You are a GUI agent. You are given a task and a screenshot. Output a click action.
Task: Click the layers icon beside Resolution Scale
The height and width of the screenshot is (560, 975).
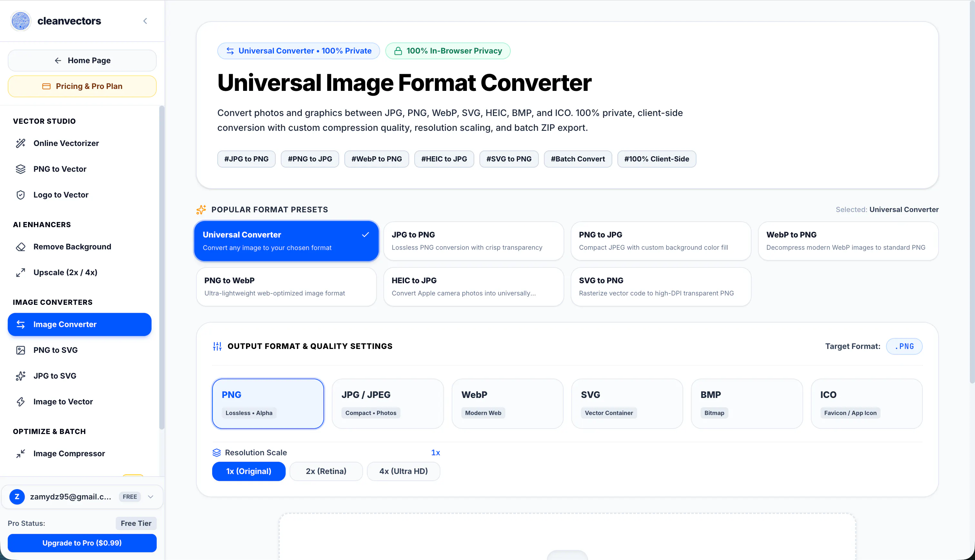tap(217, 452)
